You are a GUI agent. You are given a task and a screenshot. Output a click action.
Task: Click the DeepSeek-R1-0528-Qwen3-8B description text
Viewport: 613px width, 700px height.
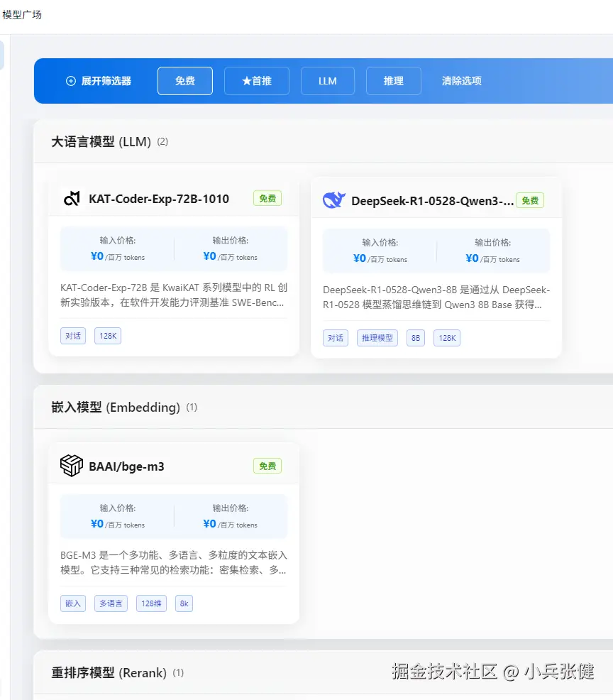pos(436,297)
